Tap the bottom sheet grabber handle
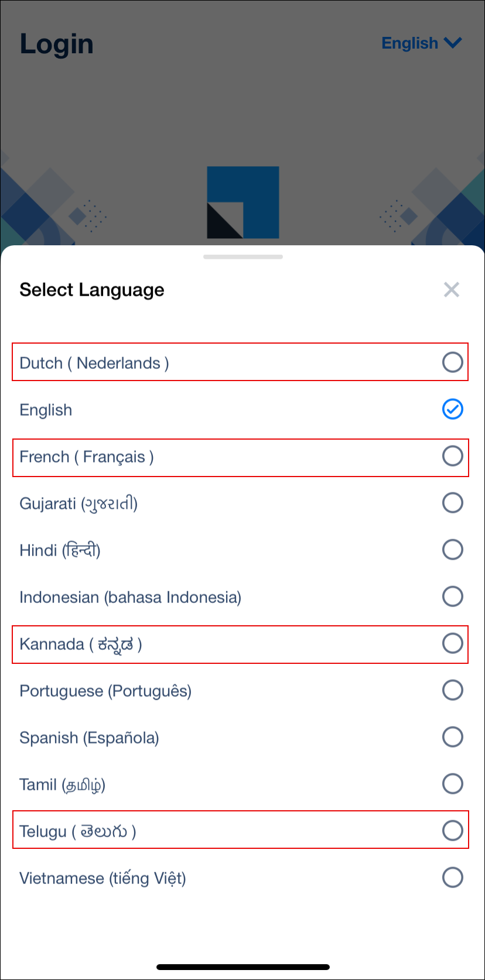The image size is (485, 980). coord(243,256)
